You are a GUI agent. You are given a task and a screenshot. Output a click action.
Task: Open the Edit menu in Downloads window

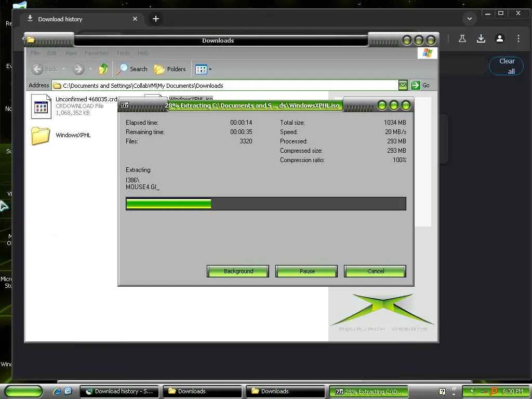coord(51,52)
